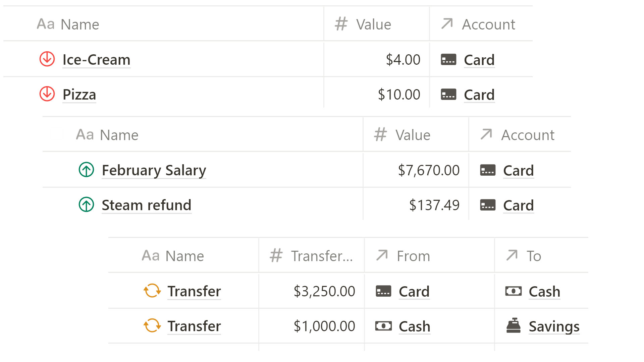Click the To column header in transfers table

click(534, 256)
